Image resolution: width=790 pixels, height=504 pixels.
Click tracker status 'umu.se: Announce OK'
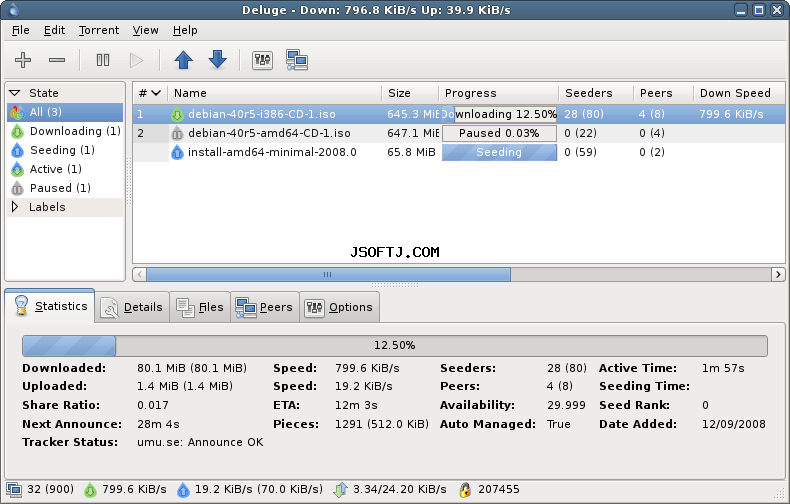coord(200,443)
